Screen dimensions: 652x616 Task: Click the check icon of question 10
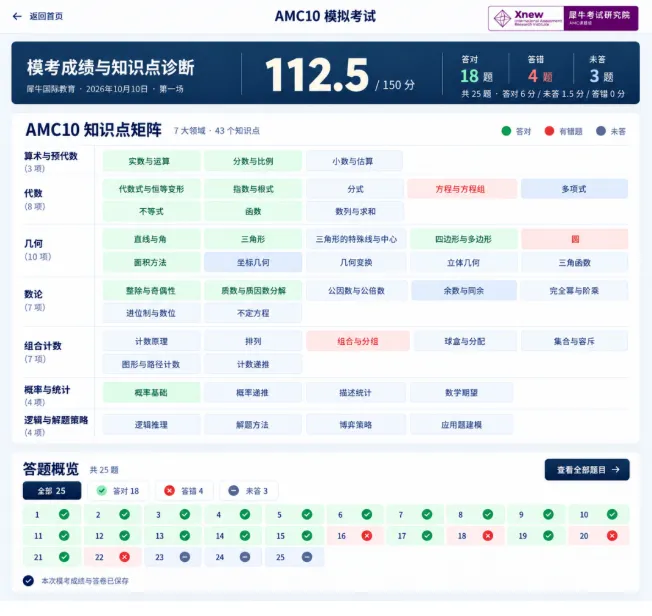[x=612, y=515]
